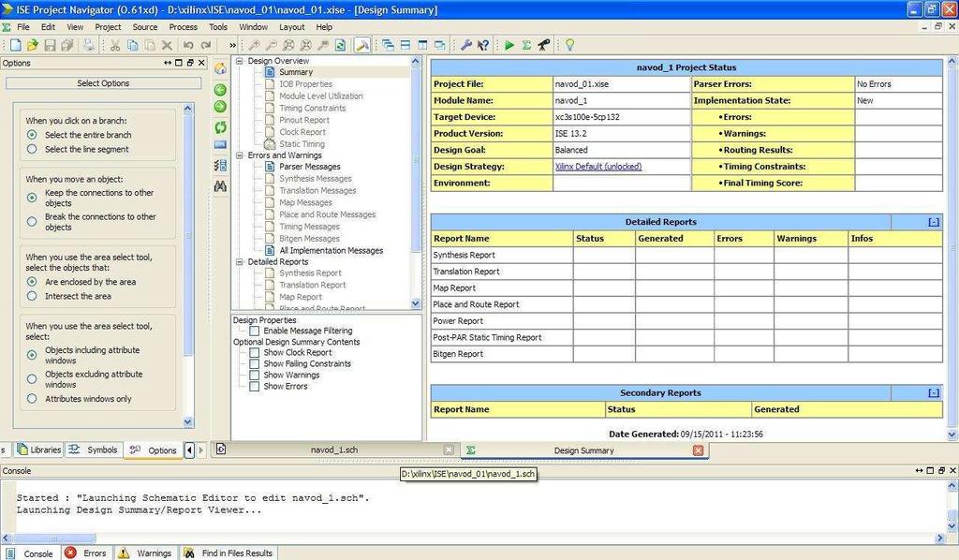This screenshot has width=959, height=560.
Task: Click the checklist icon above binoculars
Action: (x=220, y=165)
